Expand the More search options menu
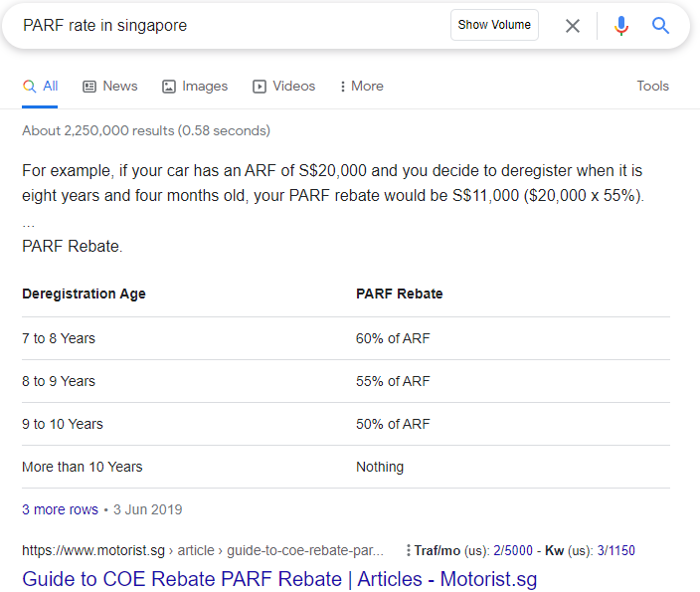Screen dimensions: 700x592 point(361,87)
